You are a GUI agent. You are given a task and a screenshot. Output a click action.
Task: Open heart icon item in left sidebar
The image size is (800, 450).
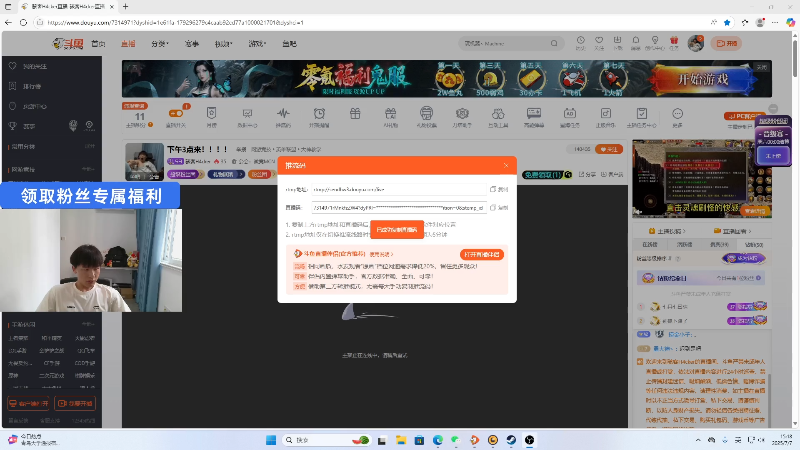click(x=13, y=66)
